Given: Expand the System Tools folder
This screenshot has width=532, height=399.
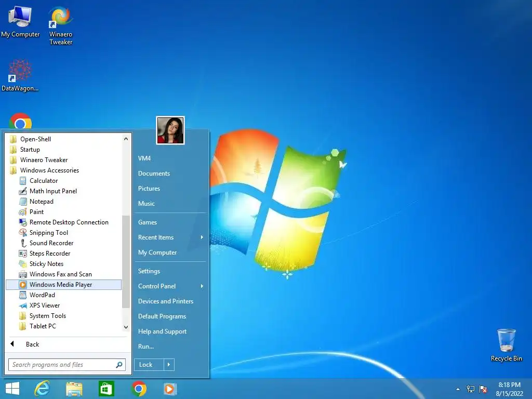Looking at the screenshot, I should (x=63, y=316).
